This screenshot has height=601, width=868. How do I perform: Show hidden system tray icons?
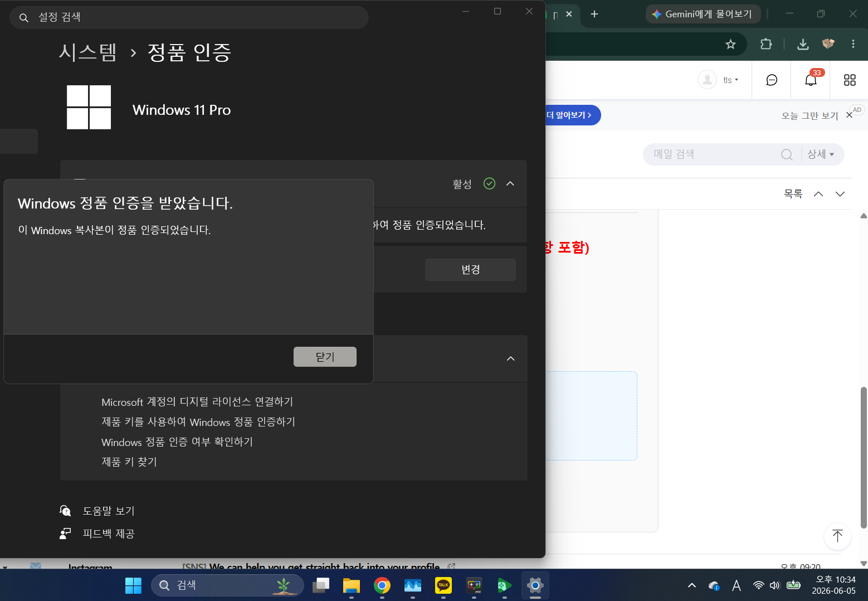point(692,585)
